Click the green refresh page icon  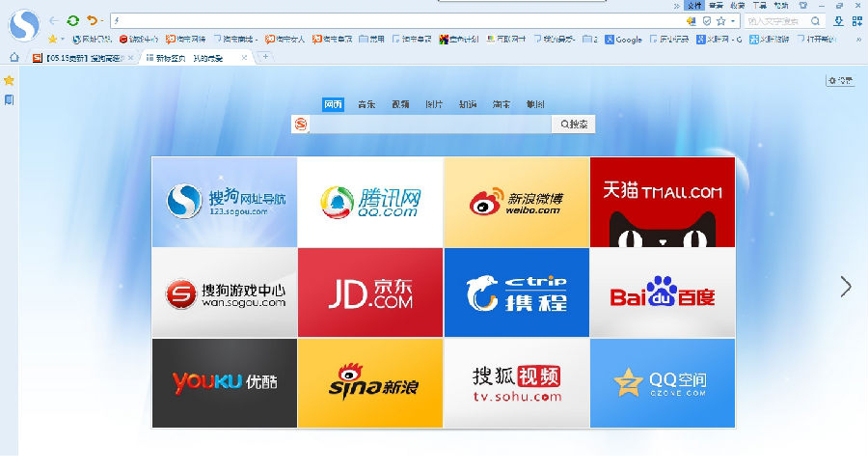coord(73,20)
